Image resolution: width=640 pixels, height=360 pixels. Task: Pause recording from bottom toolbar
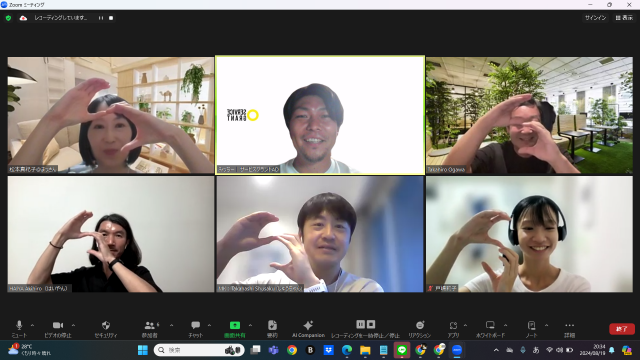click(x=360, y=324)
